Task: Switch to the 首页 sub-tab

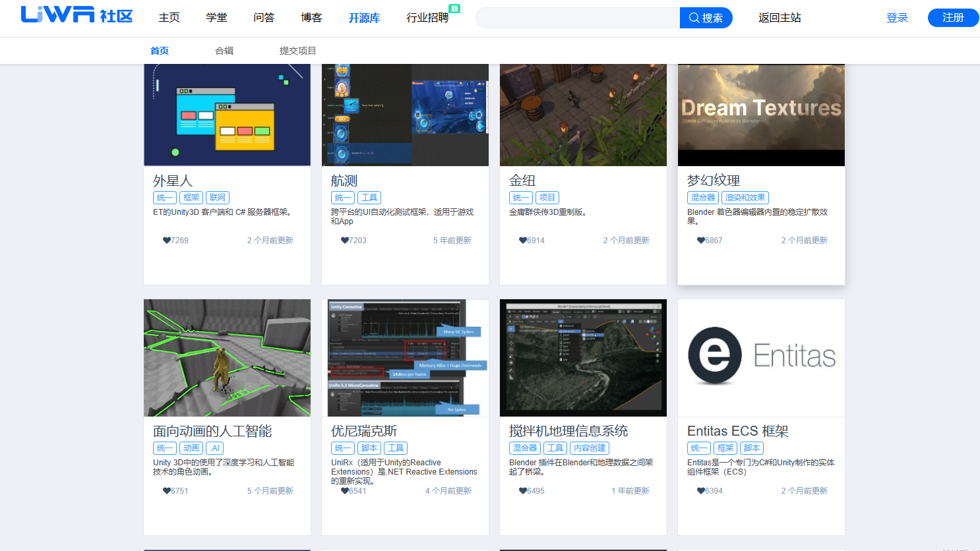Action: point(160,51)
